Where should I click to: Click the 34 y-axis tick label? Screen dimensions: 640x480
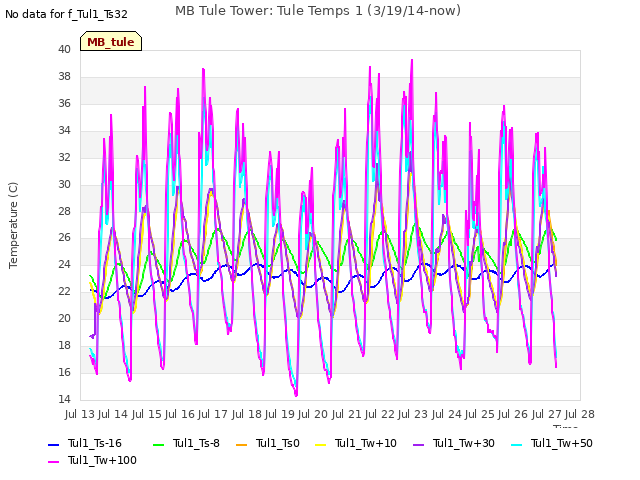pyautogui.click(x=64, y=130)
